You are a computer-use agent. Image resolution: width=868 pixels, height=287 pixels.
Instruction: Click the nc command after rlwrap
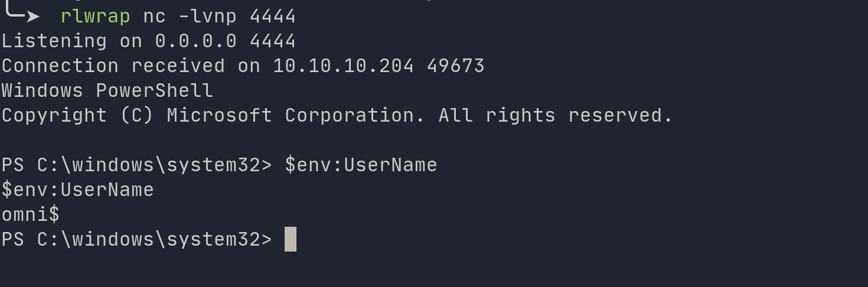pos(155,16)
